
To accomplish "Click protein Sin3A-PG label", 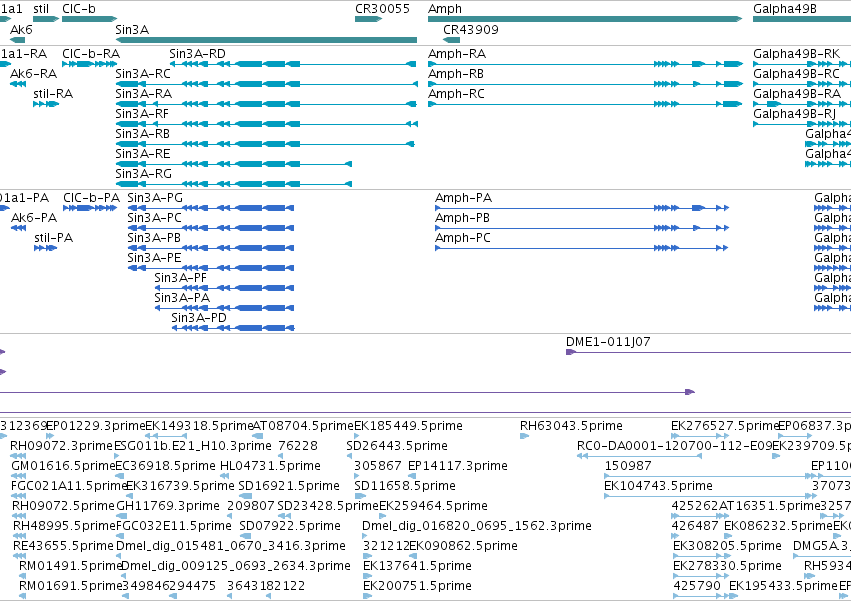I will 155,198.
